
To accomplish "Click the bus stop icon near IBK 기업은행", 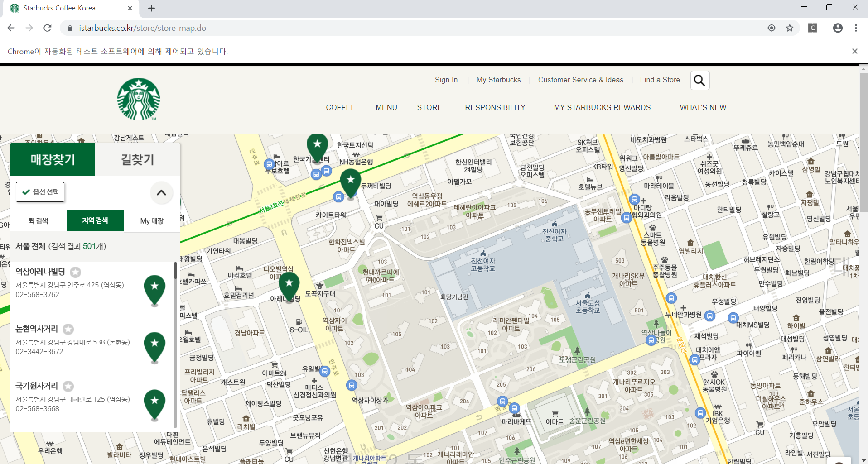I will tap(700, 413).
